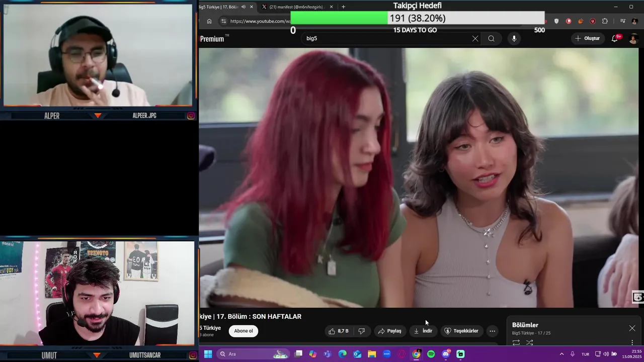Click the taskbar Ara search box

tap(254, 354)
